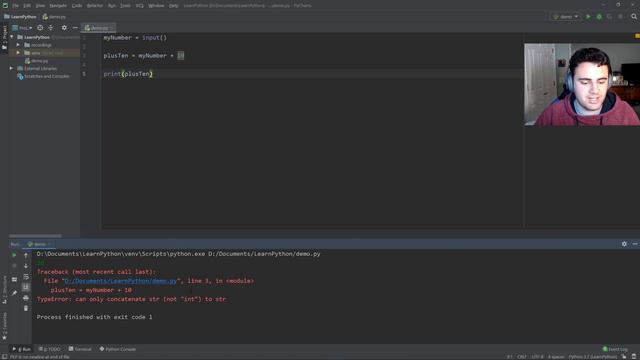Minimize the Run panel with minus icon
Screen dimensions: 640x360
pos(635,244)
